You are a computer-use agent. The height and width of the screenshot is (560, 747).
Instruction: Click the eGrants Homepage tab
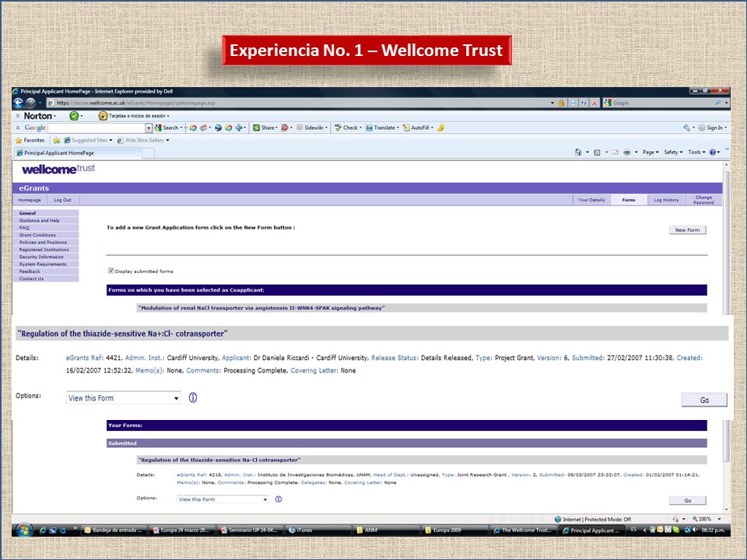(30, 200)
